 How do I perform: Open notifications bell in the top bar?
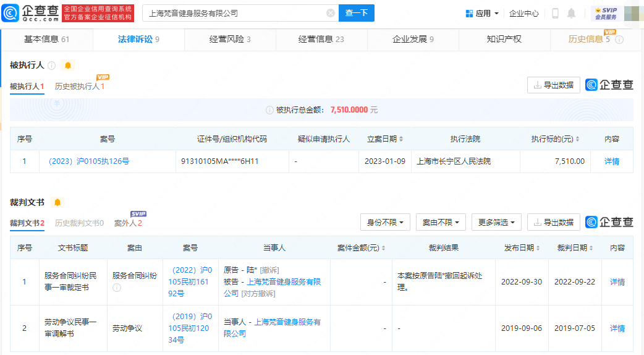(x=571, y=13)
